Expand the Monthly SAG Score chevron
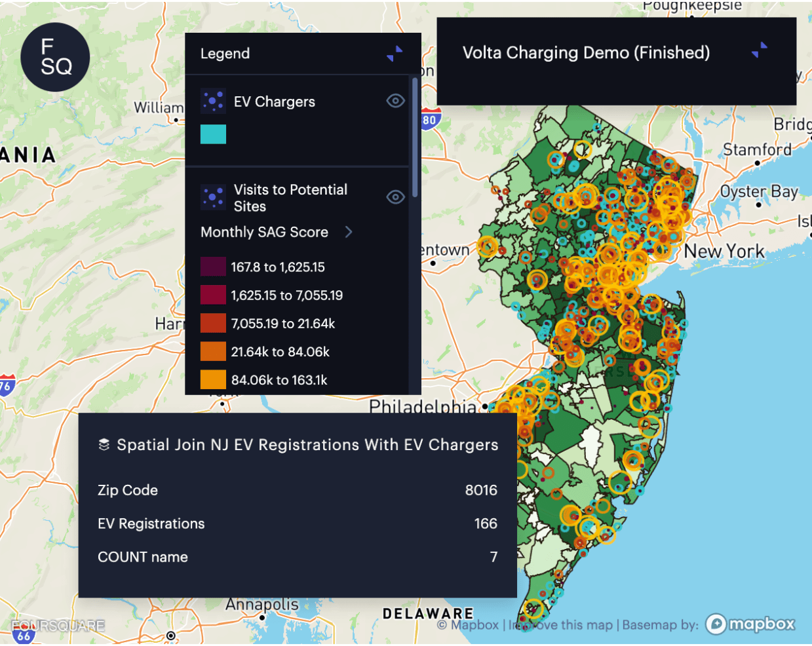This screenshot has height=646, width=812. 349,232
